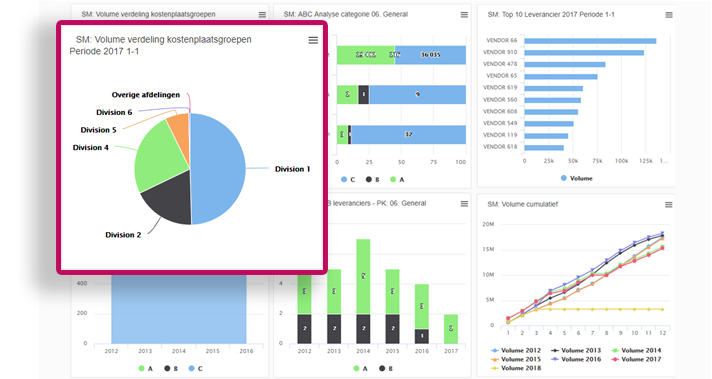The height and width of the screenshot is (379, 712).
Task: Click the Division 6 pie label
Action: (114, 112)
